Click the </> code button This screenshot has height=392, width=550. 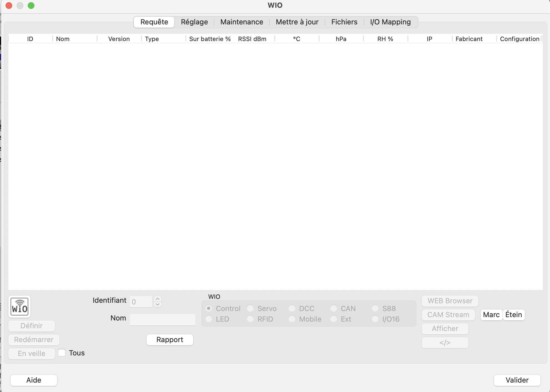coord(445,343)
